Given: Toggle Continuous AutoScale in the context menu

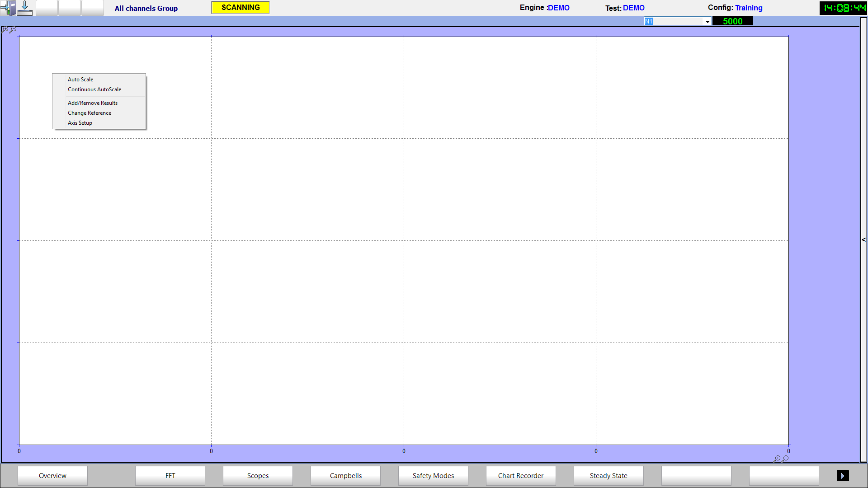Looking at the screenshot, I should (x=94, y=89).
